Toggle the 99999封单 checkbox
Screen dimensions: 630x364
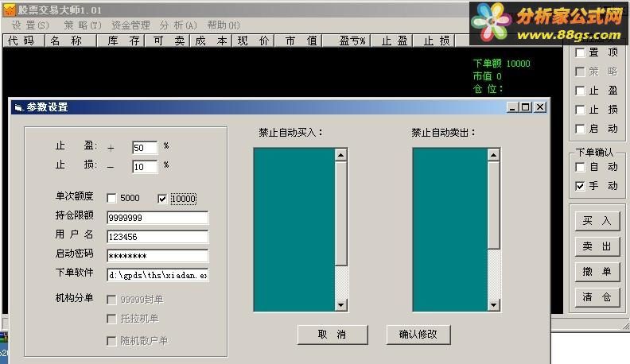click(x=111, y=300)
